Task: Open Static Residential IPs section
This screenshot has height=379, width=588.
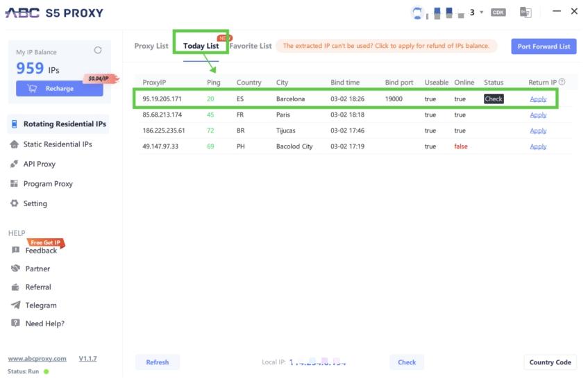Action: point(58,144)
